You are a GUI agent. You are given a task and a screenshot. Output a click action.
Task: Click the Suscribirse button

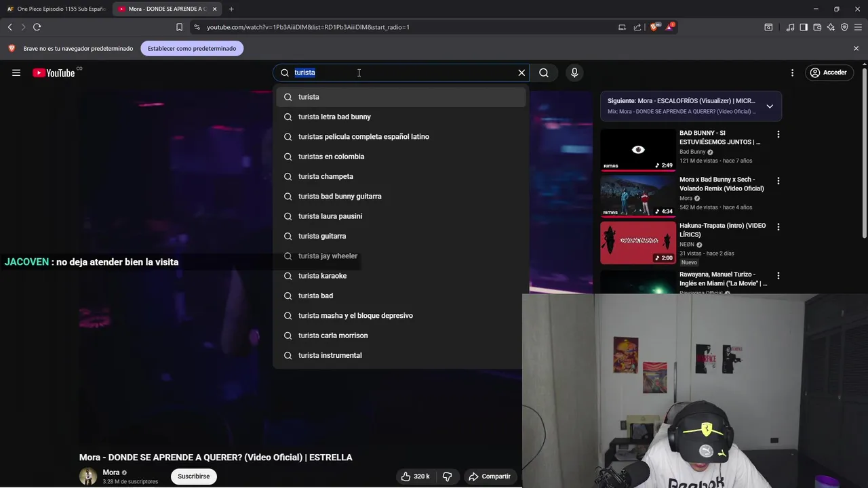(x=194, y=476)
